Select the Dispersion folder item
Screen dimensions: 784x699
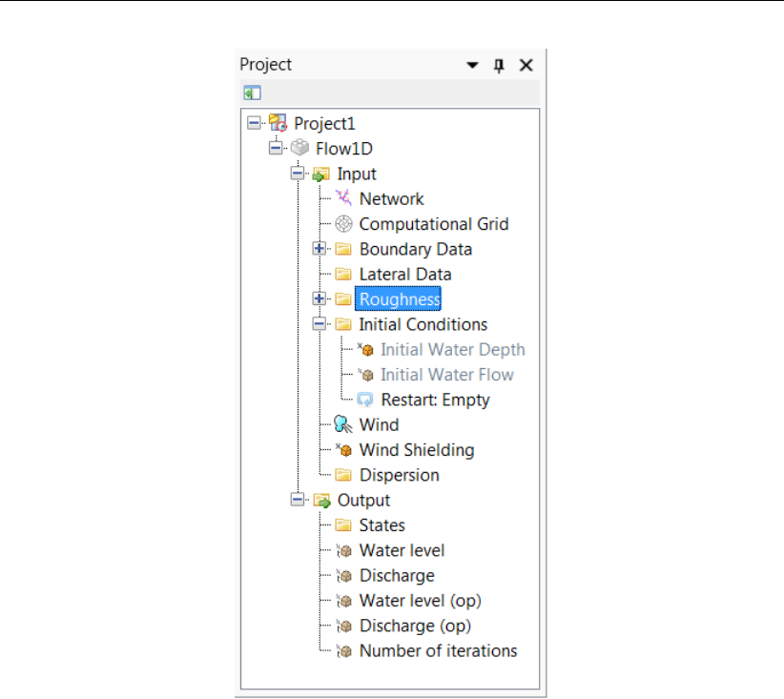[x=399, y=475]
